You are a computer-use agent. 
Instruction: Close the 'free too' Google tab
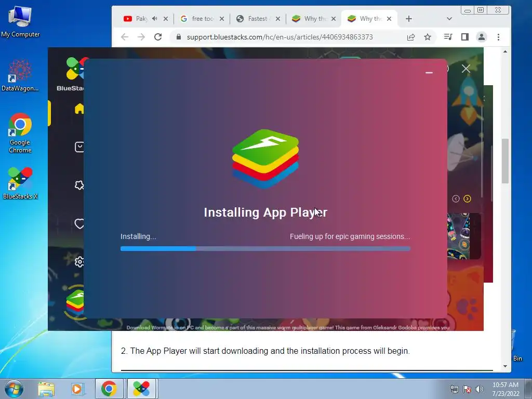221,19
